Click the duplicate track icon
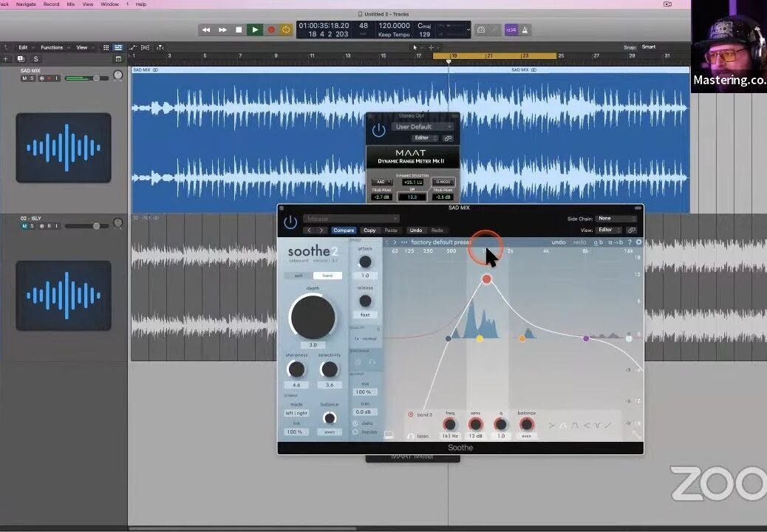The width and height of the screenshot is (767, 532). pyautogui.click(x=21, y=58)
